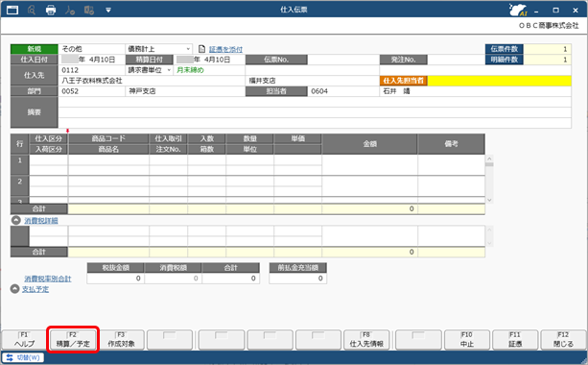The width and height of the screenshot is (588, 365).
Task: Open the 消費税率別合計 link
Action: (48, 279)
